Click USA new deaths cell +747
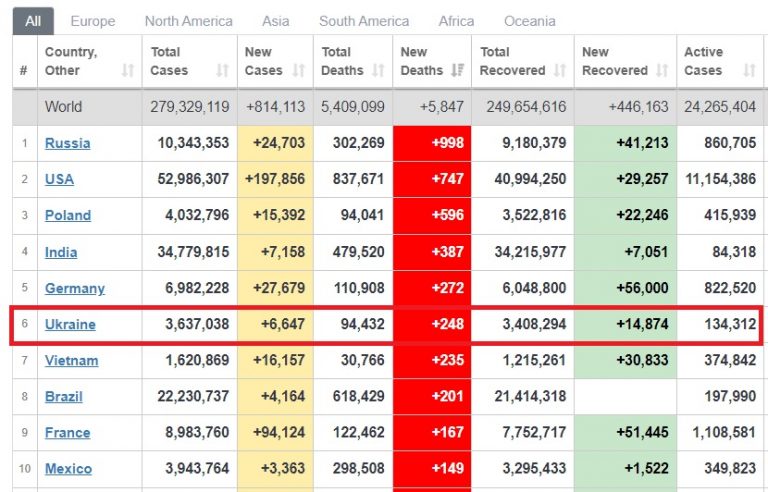Screen dimensions: 768x492 [x=432, y=179]
